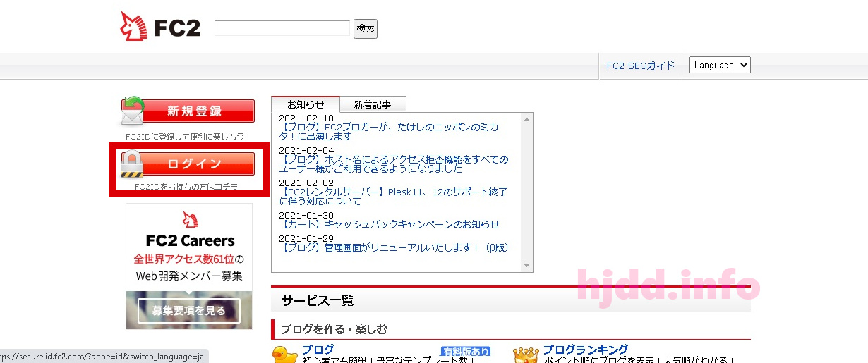Click the yellow blog chick icon
This screenshot has height=363, width=868.
tap(284, 354)
